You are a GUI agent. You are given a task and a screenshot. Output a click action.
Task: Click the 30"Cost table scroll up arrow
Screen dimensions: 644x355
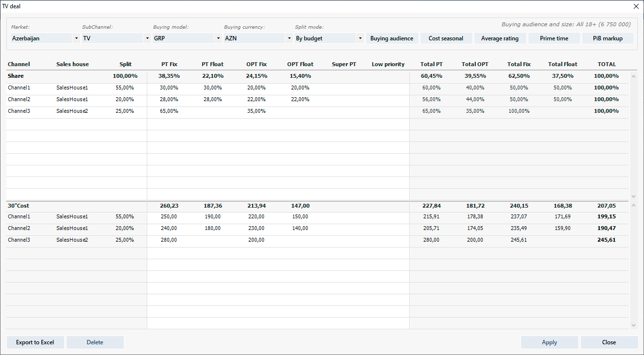tap(633, 205)
